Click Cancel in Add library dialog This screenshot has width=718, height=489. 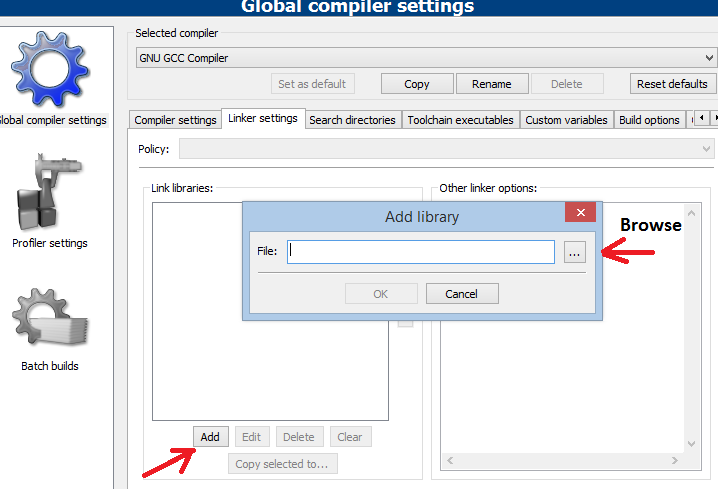pos(462,293)
